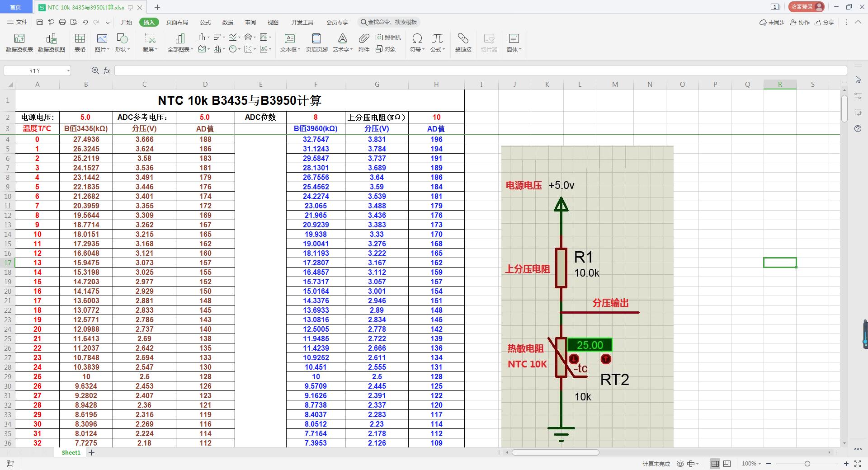Image resolution: width=868 pixels, height=470 pixels.
Task: Click the horizontal scrollbar thumb
Action: pyautogui.click(x=555, y=452)
